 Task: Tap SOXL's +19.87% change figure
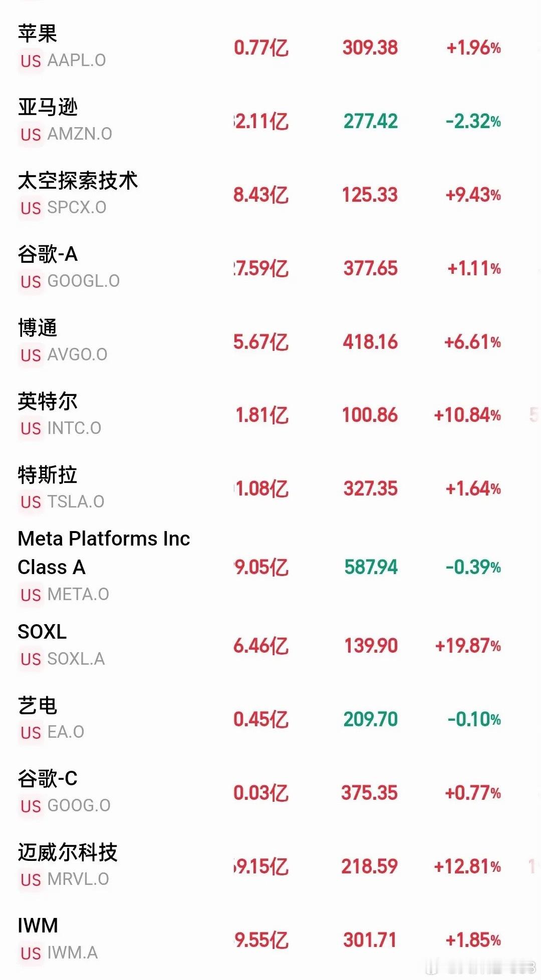(x=468, y=646)
